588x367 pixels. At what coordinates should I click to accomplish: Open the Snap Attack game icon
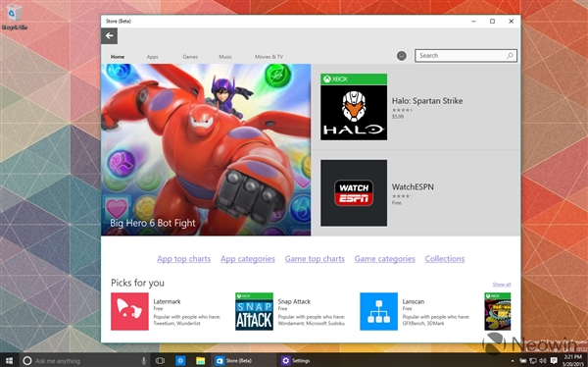[x=254, y=311]
